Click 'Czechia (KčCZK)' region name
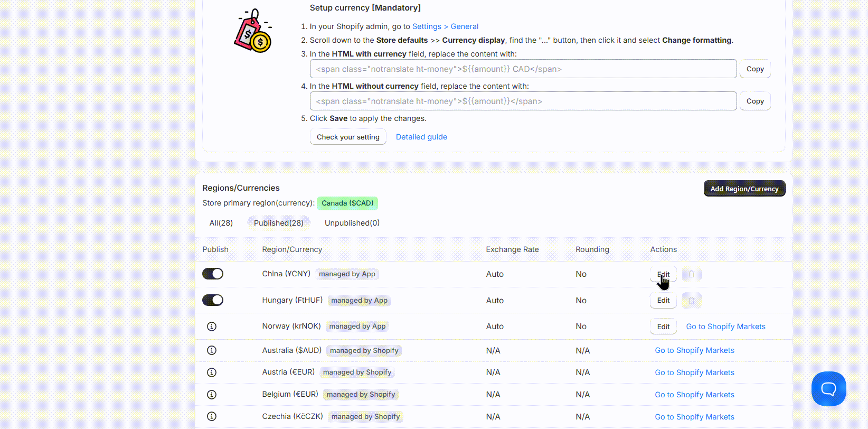 [x=293, y=416]
